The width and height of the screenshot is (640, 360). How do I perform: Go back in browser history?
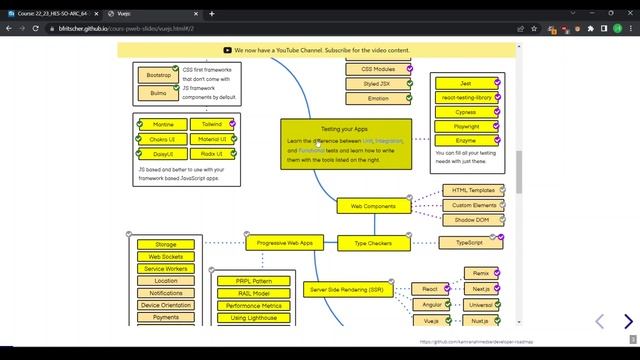9,29
